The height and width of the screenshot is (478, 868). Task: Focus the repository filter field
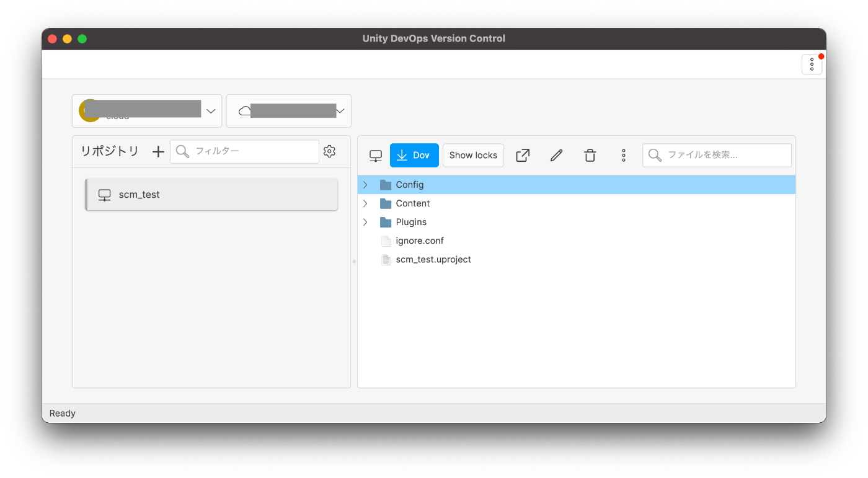click(245, 151)
